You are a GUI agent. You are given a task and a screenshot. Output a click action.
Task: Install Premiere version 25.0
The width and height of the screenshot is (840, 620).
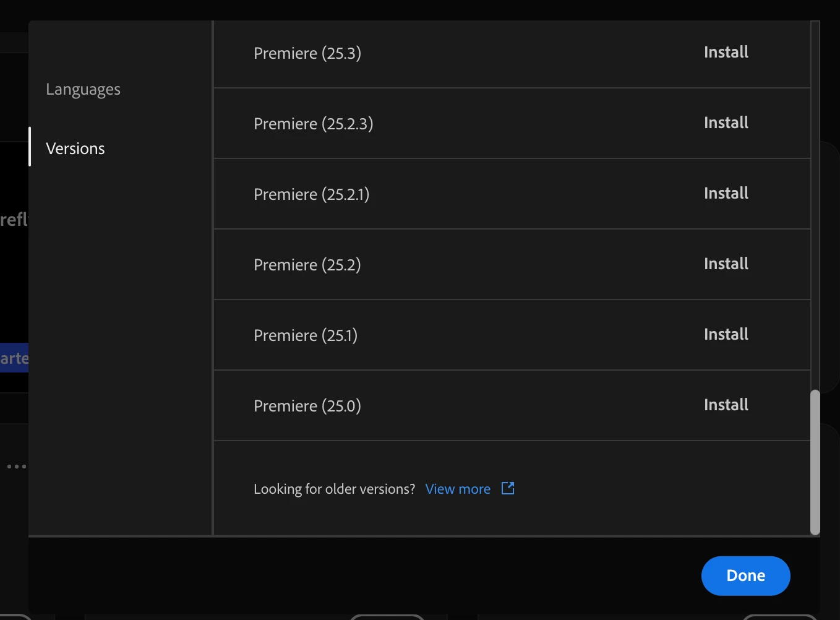coord(726,405)
